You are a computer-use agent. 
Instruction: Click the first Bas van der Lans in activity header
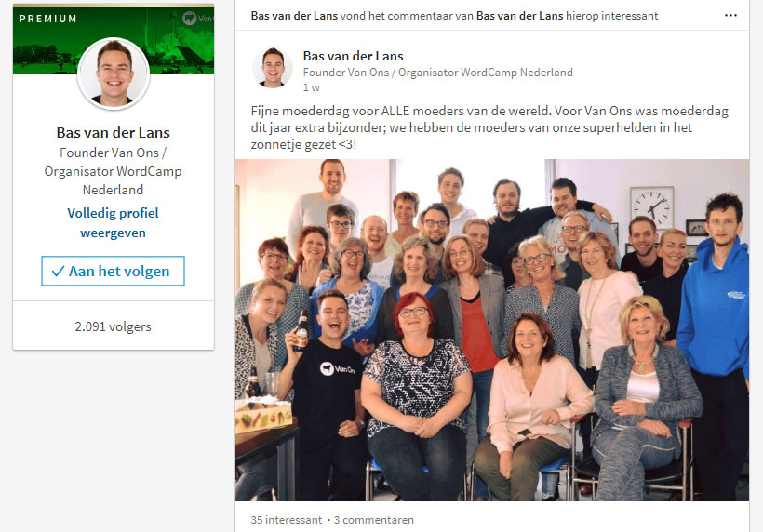pyautogui.click(x=294, y=16)
